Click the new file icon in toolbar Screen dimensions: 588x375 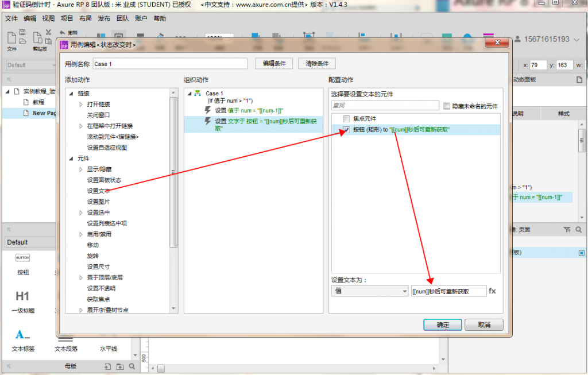tap(11, 37)
